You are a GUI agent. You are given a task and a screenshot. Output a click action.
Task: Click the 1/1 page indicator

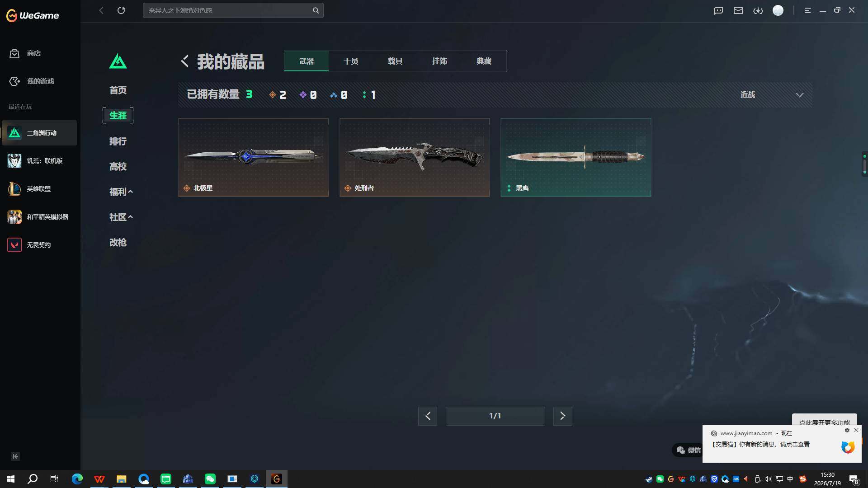(495, 416)
